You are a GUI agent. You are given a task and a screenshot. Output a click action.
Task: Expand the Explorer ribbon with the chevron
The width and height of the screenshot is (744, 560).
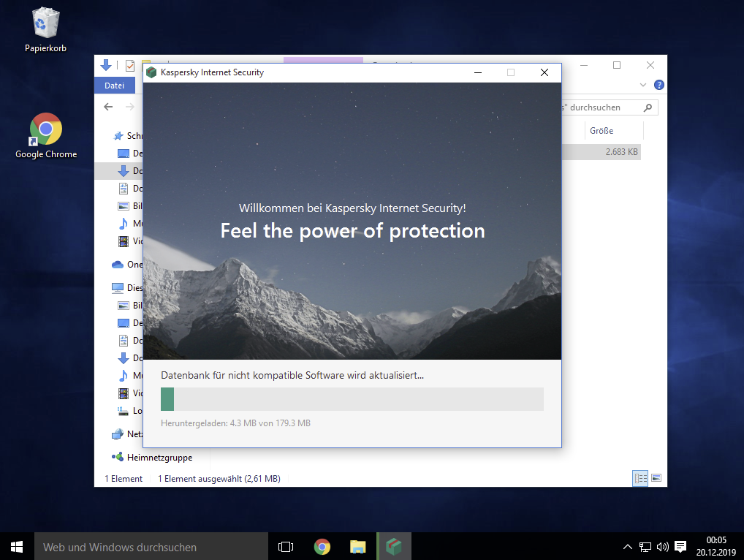point(643,85)
